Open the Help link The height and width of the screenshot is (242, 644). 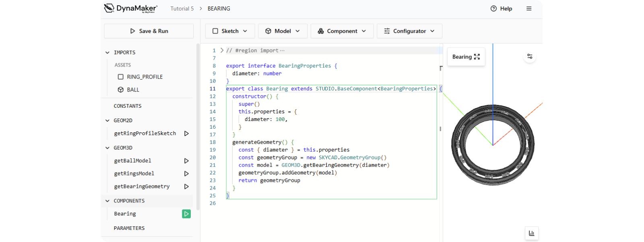point(502,8)
